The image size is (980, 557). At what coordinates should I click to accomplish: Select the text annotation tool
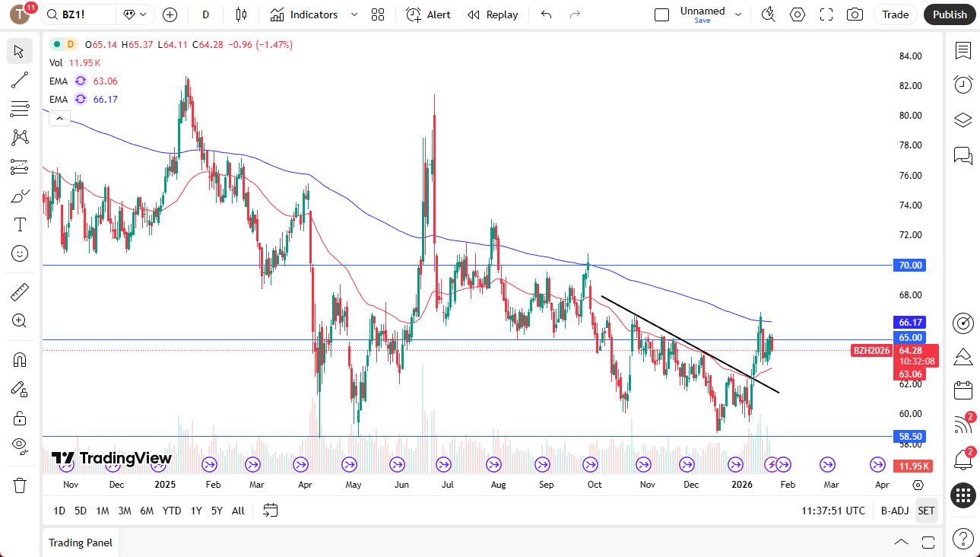(20, 224)
